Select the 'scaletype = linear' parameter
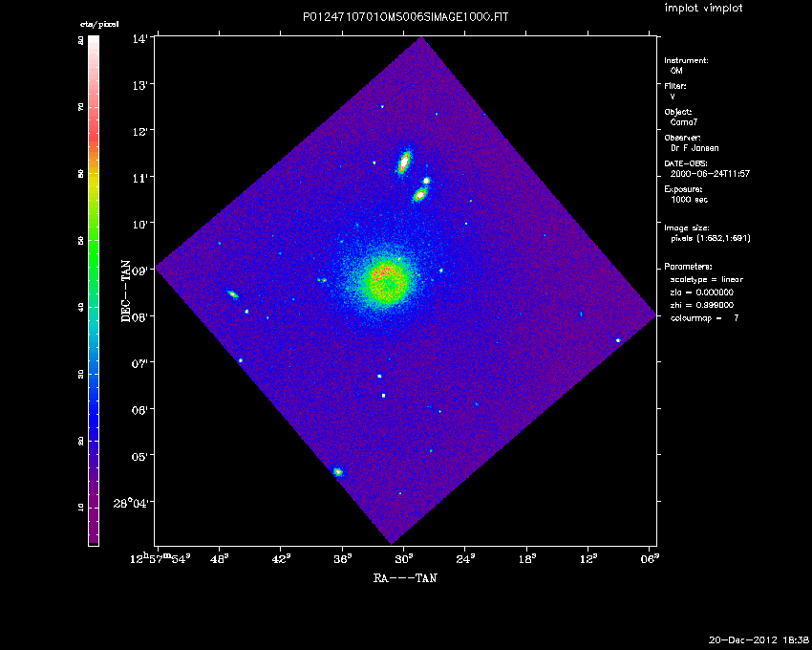 707,279
